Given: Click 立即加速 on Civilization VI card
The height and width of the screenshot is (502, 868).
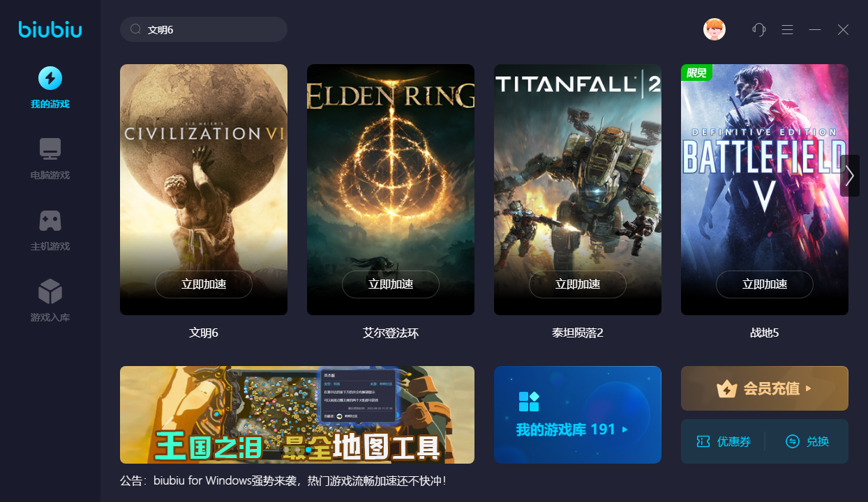Looking at the screenshot, I should click(204, 284).
